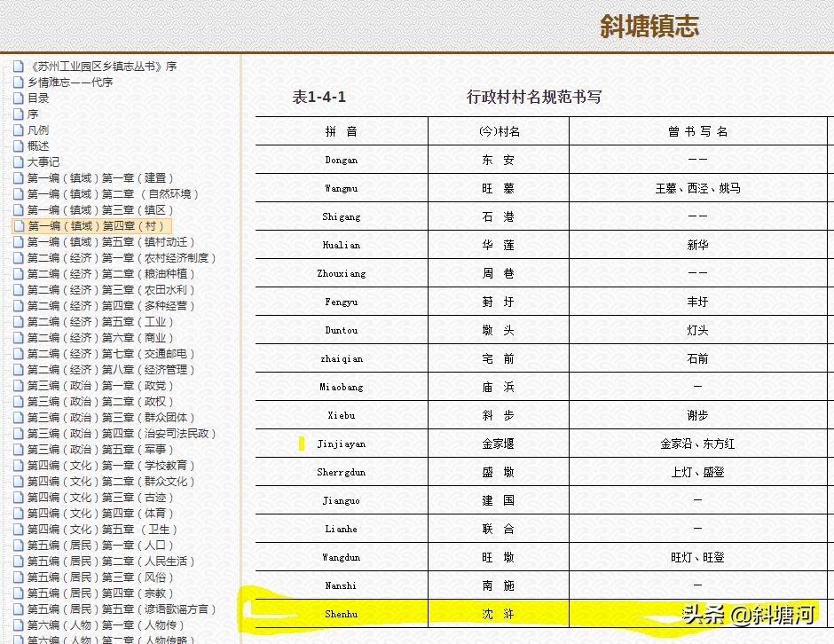This screenshot has width=834, height=644.
Task: Click the 旺灯、旺登 cell
Action: point(697,557)
